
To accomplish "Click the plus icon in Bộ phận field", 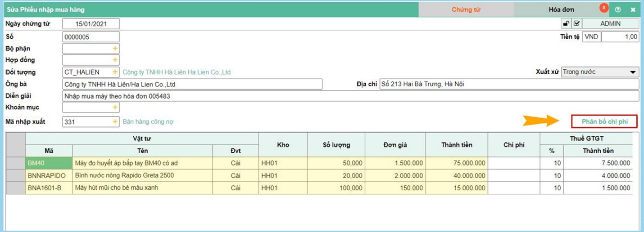I will (x=115, y=49).
